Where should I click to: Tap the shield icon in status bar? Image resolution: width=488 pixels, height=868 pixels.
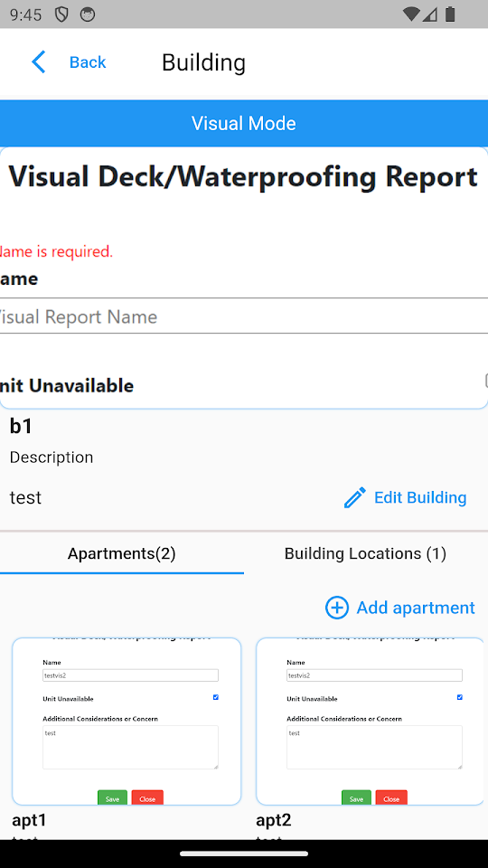tap(61, 14)
